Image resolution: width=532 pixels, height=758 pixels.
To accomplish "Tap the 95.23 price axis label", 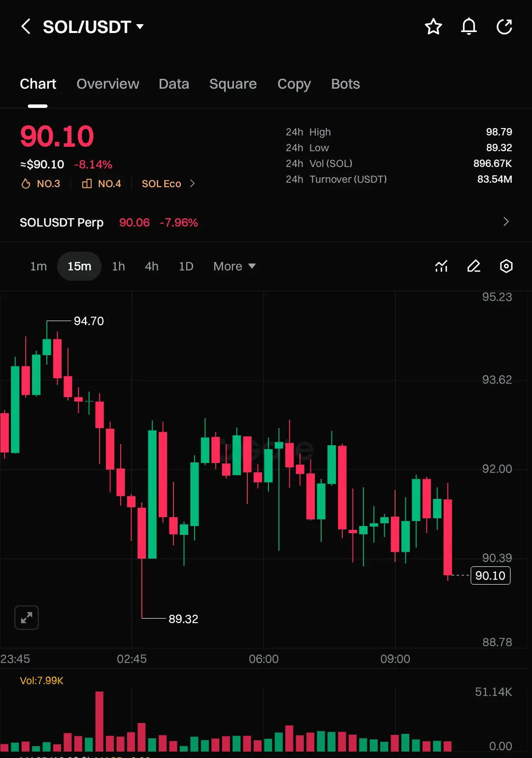I will point(497,297).
